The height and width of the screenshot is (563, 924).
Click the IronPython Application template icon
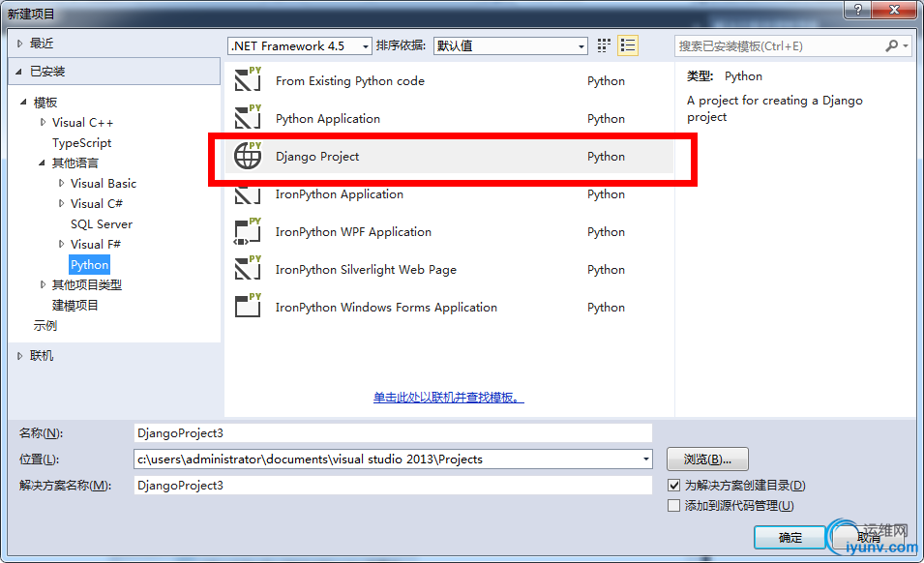tap(248, 195)
